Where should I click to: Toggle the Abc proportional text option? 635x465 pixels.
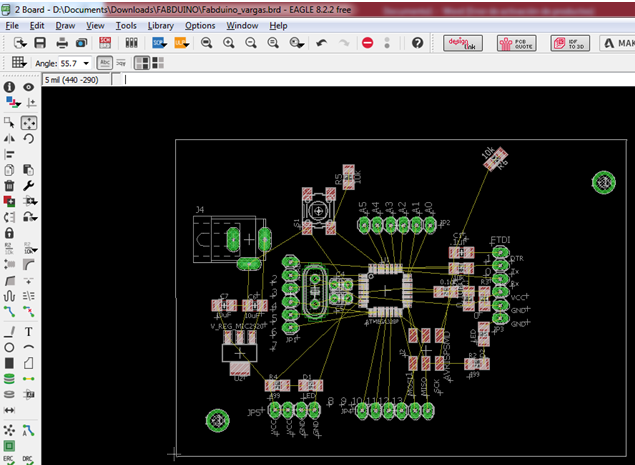pos(104,63)
